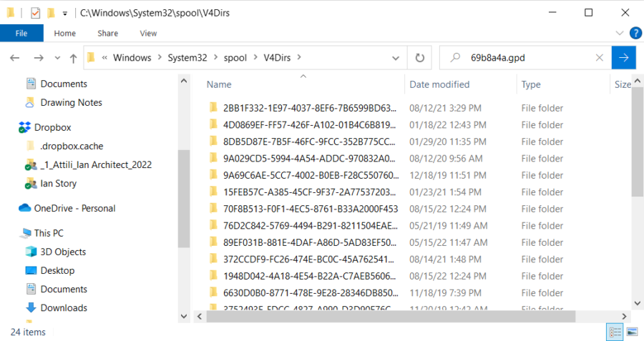Open recent locations dropdown
The height and width of the screenshot is (341, 644).
click(57, 58)
